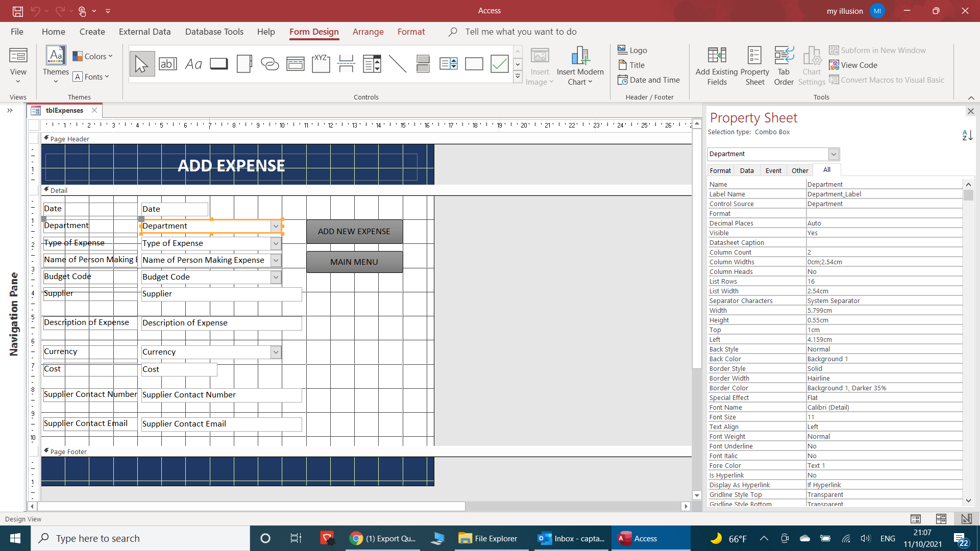
Task: Switch to the Data property tab
Action: point(747,170)
